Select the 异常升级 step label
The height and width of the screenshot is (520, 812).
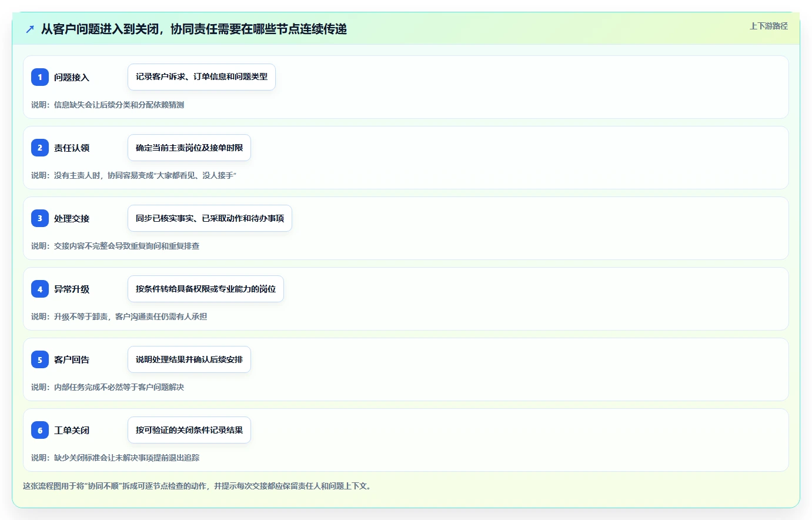tap(72, 289)
